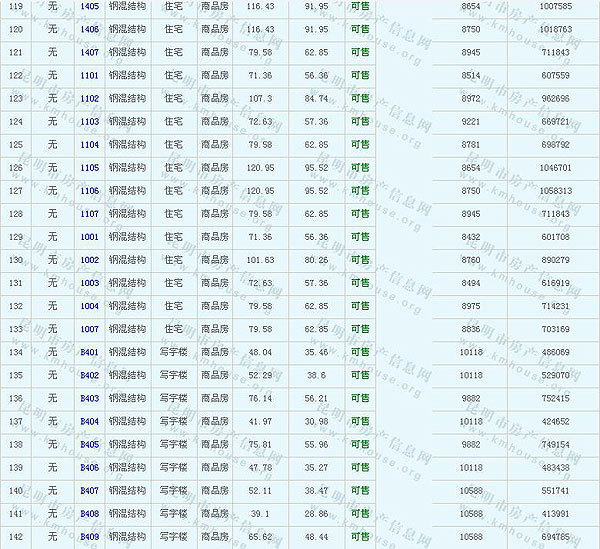Image resolution: width=600 pixels, height=549 pixels.
Task: Click the 可售 status in row 123
Action: point(360,99)
